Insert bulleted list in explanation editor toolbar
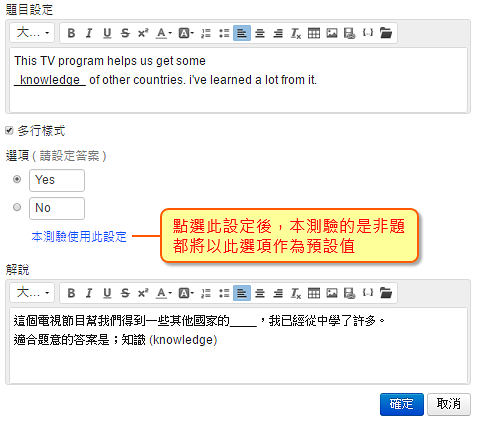Image resolution: width=478 pixels, height=423 pixels. [224, 293]
